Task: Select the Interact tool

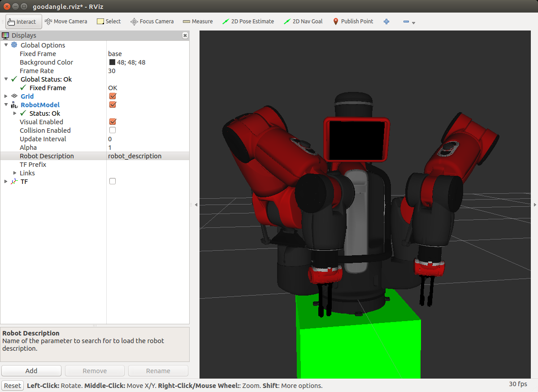Action: point(24,22)
